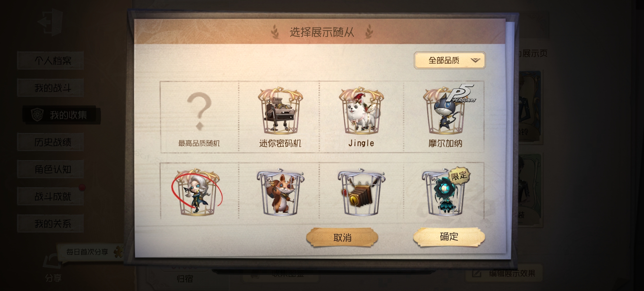The height and width of the screenshot is (291, 644).
Task: Open the 全部品质 quality filter dropdown
Action: (450, 60)
